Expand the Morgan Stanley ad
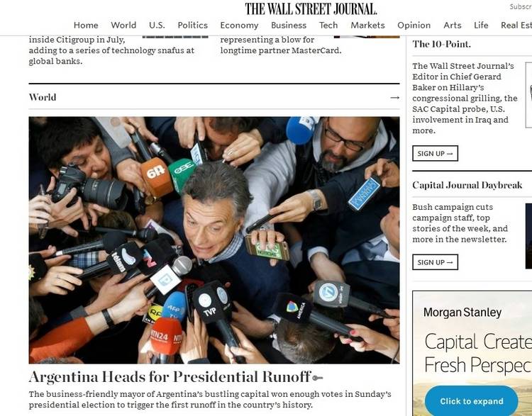The width and height of the screenshot is (532, 416). pos(471,401)
